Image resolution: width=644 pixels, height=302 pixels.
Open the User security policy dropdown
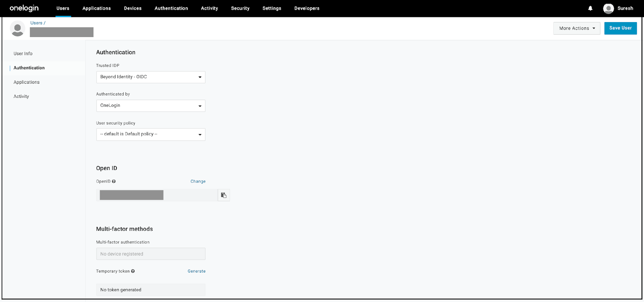[151, 134]
